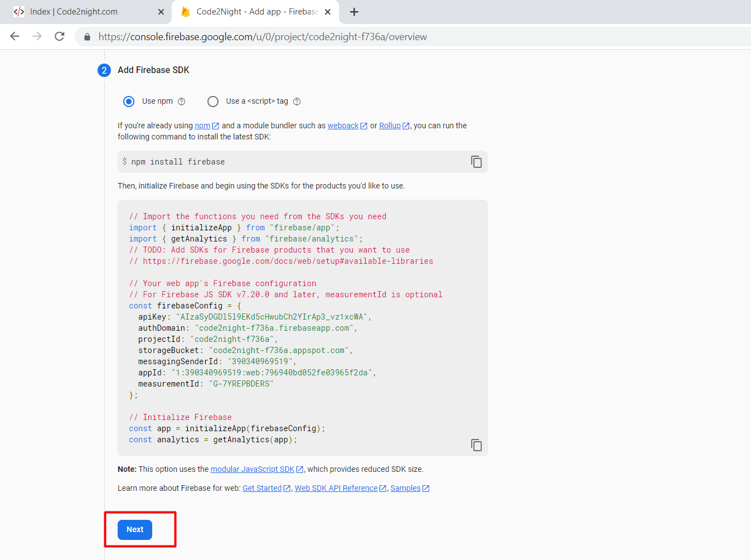751x560 pixels.
Task: Open help icon beside Use a script tag
Action: 297,102
